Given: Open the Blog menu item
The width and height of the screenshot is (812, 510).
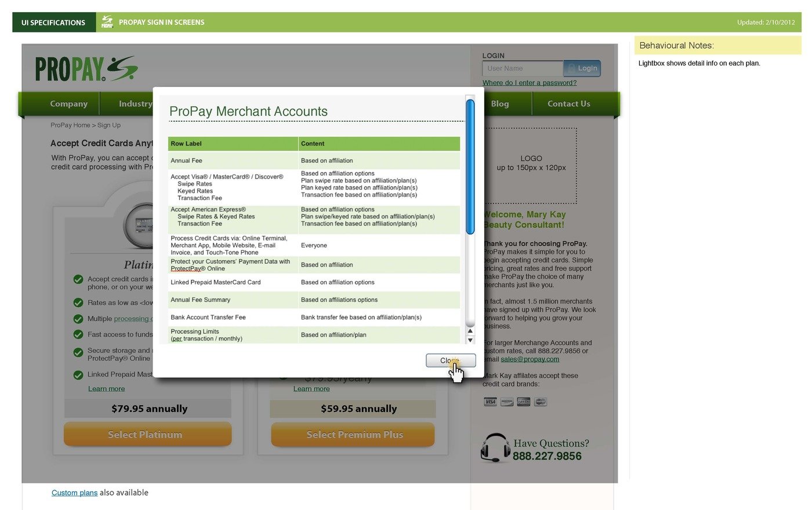Looking at the screenshot, I should [499, 104].
